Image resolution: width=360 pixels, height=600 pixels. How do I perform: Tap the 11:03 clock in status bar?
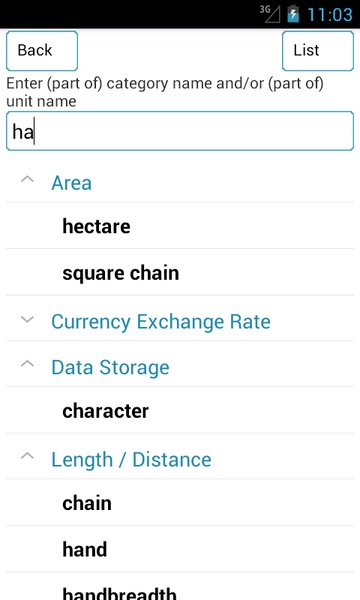tap(330, 15)
